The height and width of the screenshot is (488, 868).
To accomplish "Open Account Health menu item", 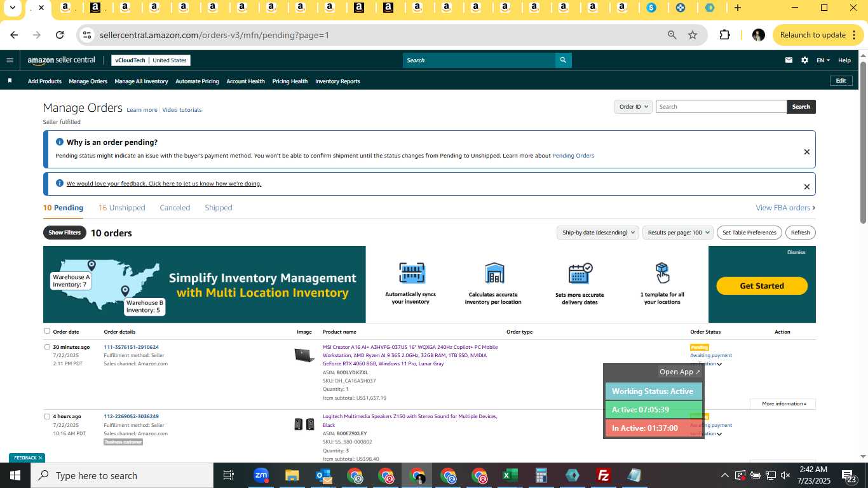I will (245, 81).
